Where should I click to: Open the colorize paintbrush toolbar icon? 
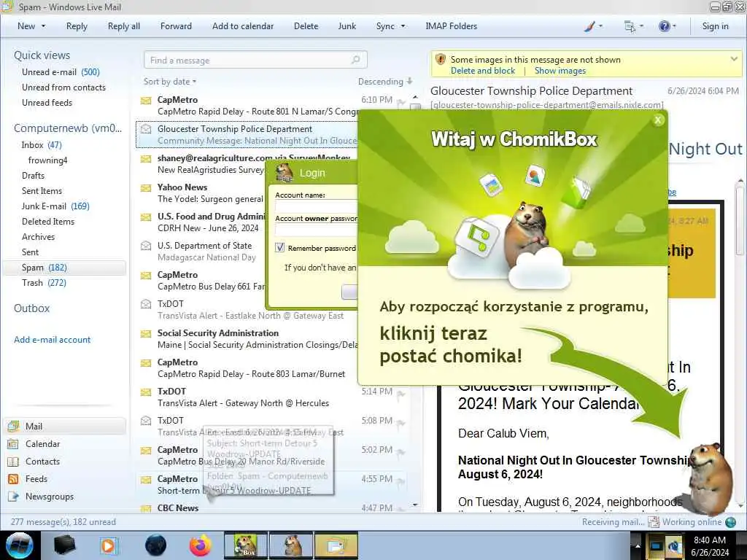(x=589, y=26)
